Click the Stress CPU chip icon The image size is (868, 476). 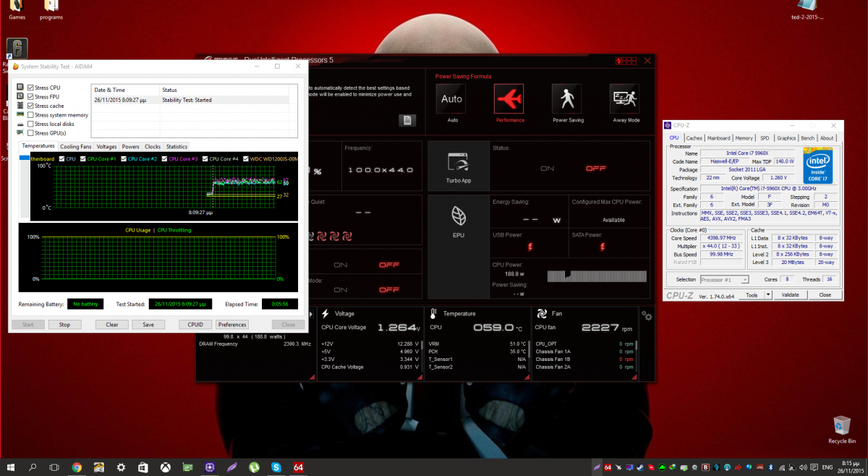(x=20, y=88)
